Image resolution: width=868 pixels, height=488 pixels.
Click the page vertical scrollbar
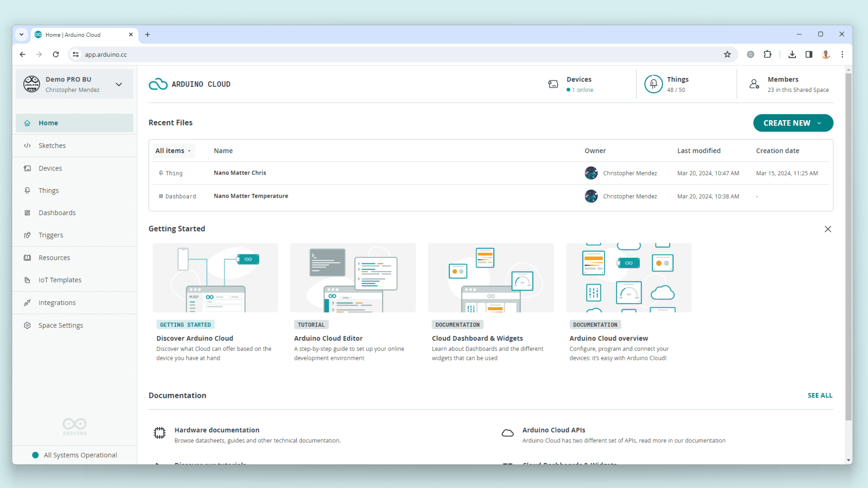click(848, 246)
